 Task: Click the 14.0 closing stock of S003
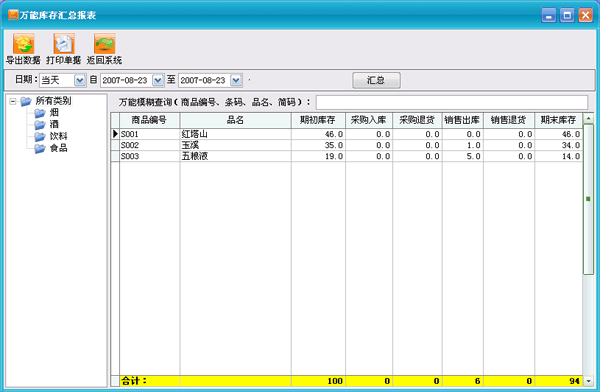tap(558, 156)
